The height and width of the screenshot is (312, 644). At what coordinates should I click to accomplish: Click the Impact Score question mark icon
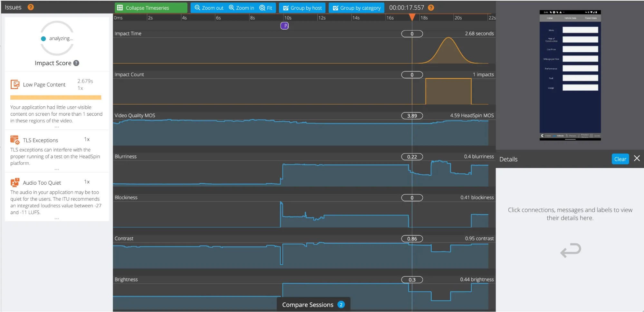pyautogui.click(x=76, y=63)
